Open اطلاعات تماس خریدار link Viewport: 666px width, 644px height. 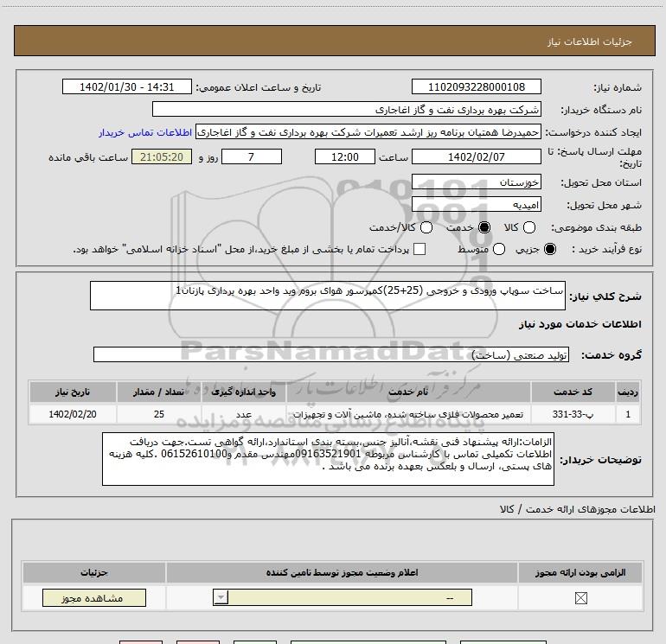coord(145,132)
